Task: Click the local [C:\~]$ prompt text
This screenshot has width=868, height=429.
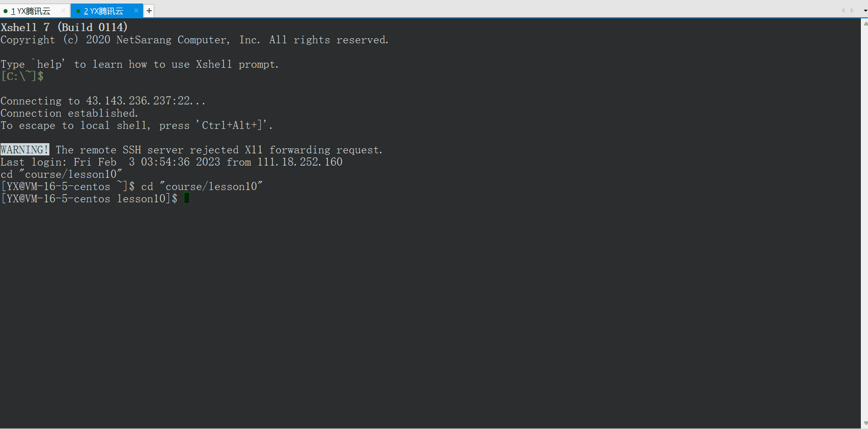Action: (x=22, y=76)
